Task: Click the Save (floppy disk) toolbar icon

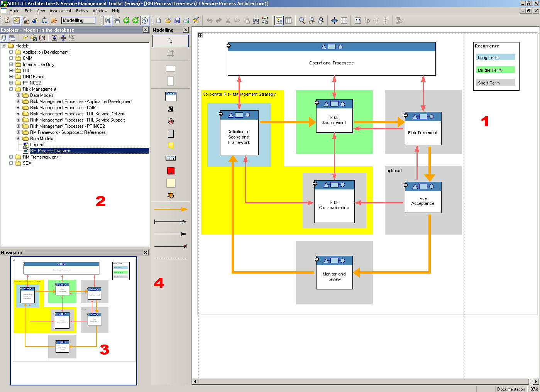Action: point(177,20)
